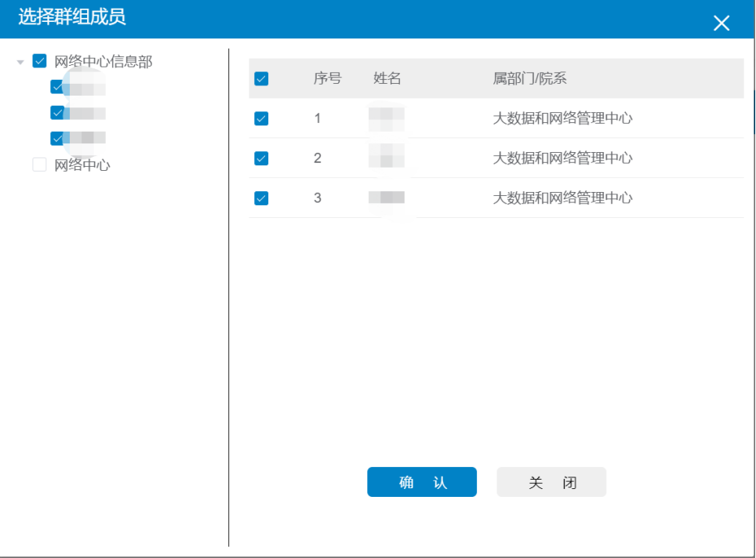Deselect the checkbox for table row 2
Screen dimensions: 756x558
tap(261, 158)
